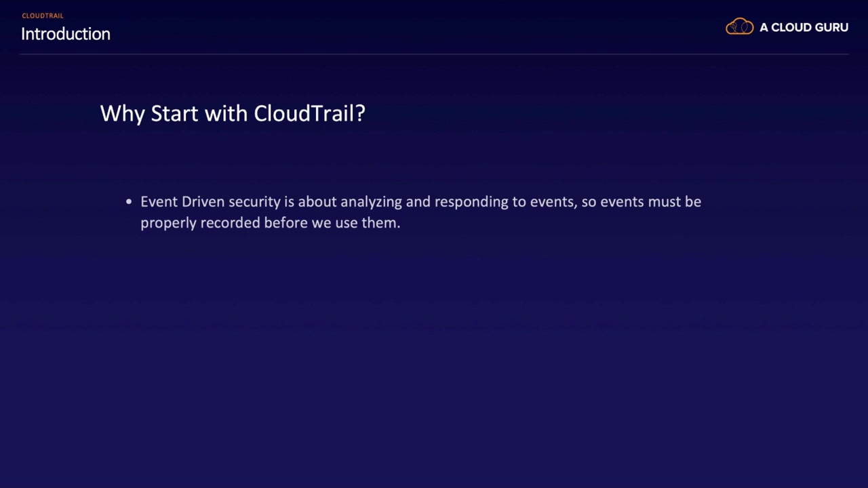Click the Introduction slide title
This screenshot has width=868, height=488.
(66, 34)
